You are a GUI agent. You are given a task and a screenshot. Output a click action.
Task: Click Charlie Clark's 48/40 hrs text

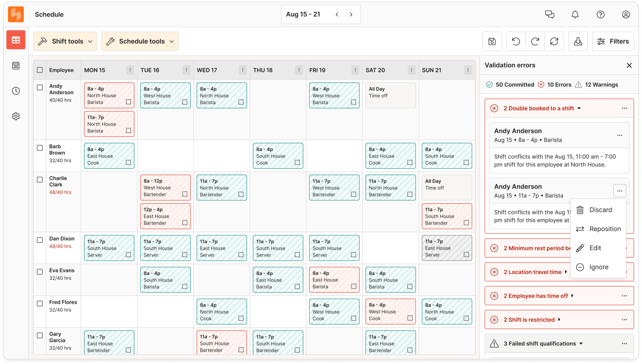pos(60,192)
